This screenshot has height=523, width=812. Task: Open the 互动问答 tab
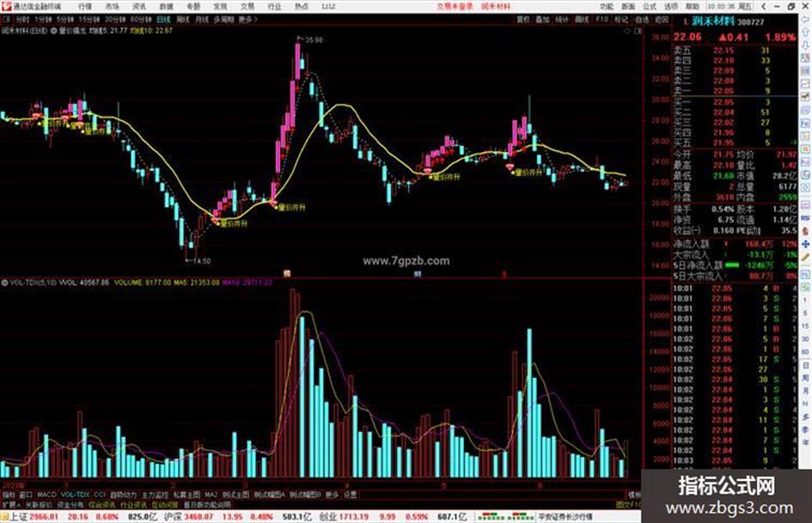pyautogui.click(x=165, y=504)
